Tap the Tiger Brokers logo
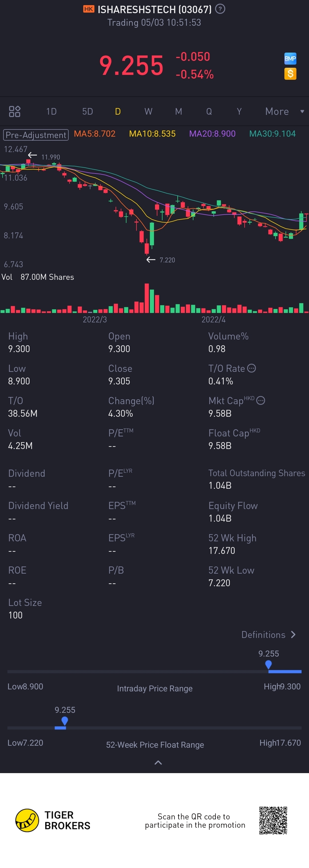Image resolution: width=309 pixels, height=868 pixels. coord(27,820)
